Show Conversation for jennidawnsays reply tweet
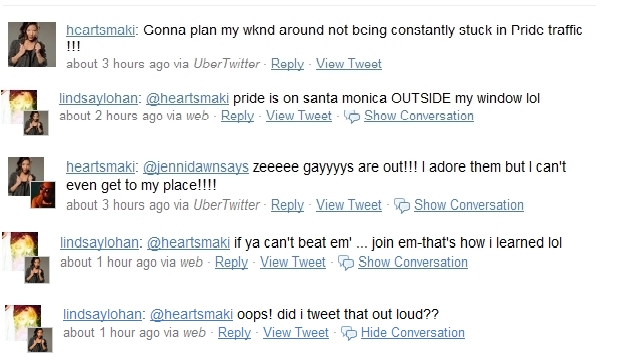 click(469, 205)
